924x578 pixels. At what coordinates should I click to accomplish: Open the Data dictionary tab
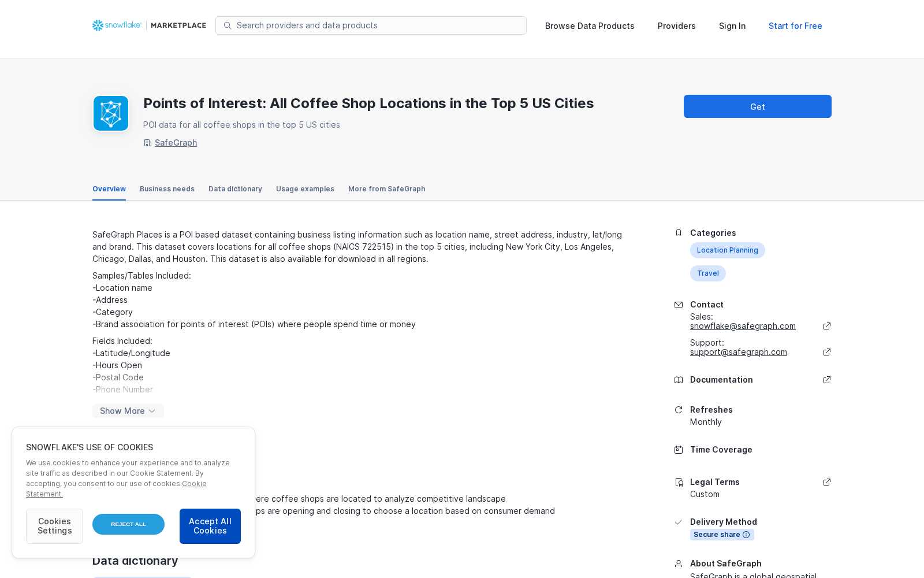[235, 189]
